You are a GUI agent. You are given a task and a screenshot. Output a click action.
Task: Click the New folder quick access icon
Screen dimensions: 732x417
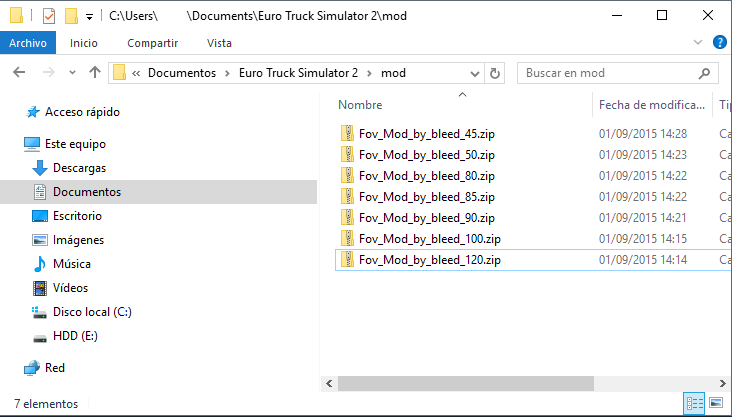tap(71, 16)
